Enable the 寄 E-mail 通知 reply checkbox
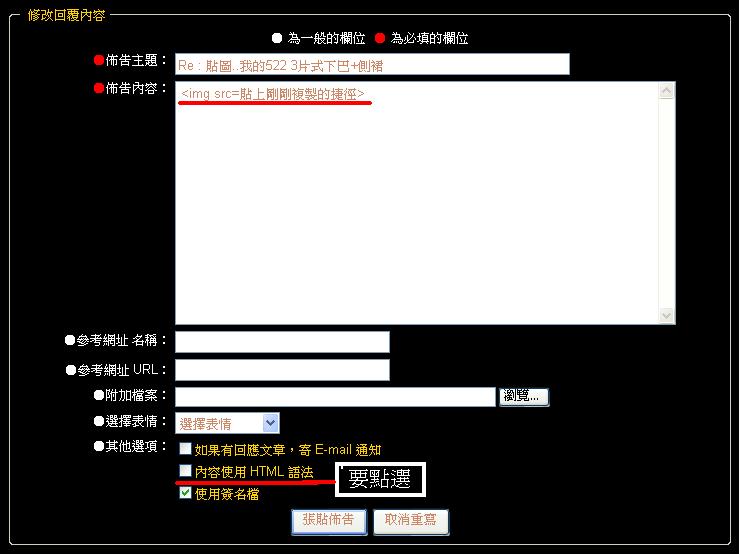Image resolution: width=740 pixels, height=554 pixels. click(x=185, y=450)
